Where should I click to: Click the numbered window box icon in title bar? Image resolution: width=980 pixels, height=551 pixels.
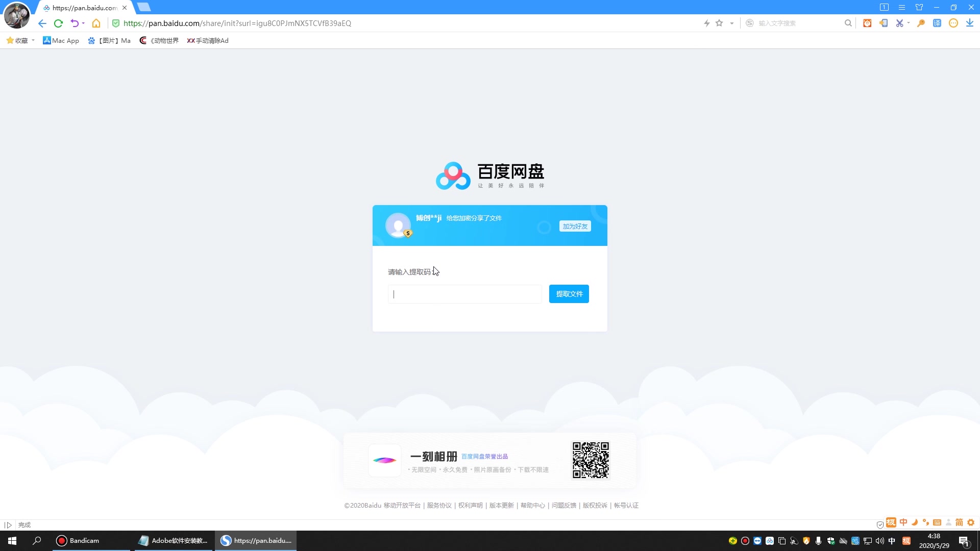coord(884,8)
